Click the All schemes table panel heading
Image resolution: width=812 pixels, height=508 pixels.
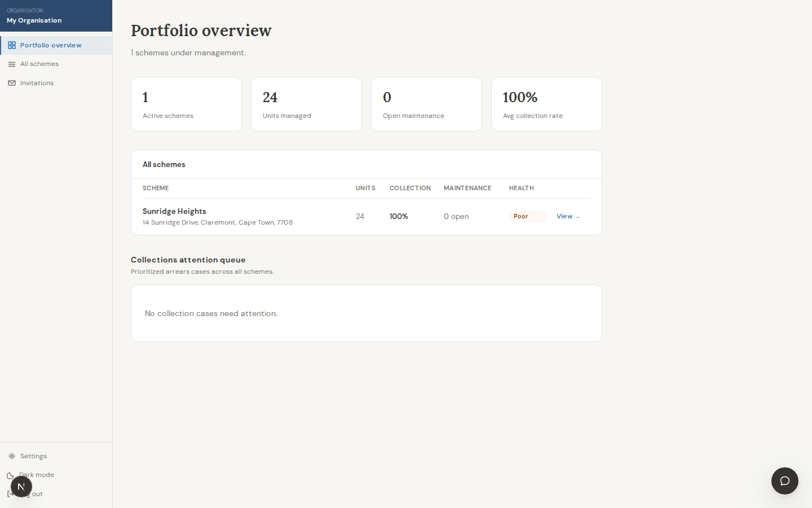[164, 164]
